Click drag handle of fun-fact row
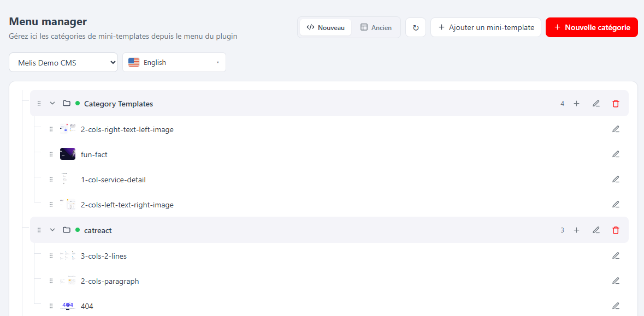This screenshot has height=316, width=644. 51,154
